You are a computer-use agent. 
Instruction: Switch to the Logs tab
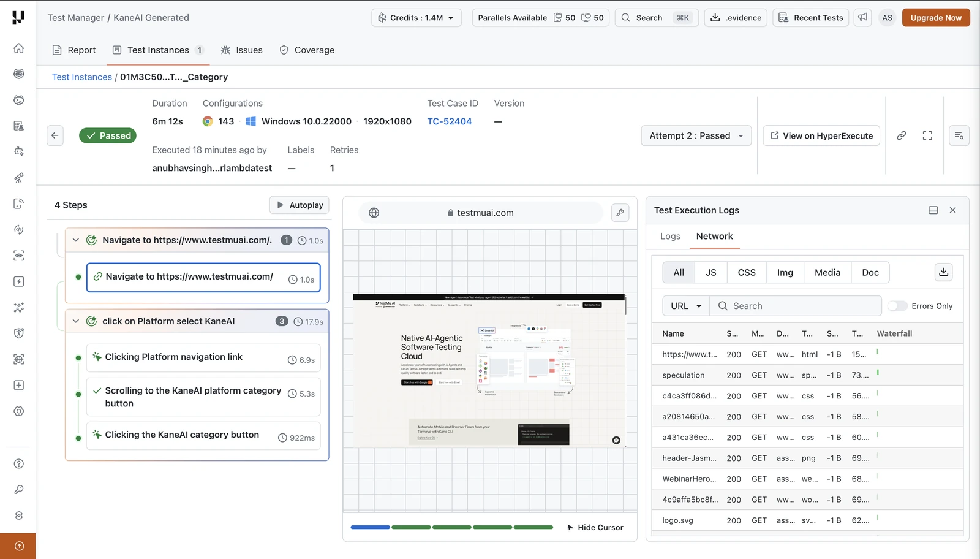670,236
